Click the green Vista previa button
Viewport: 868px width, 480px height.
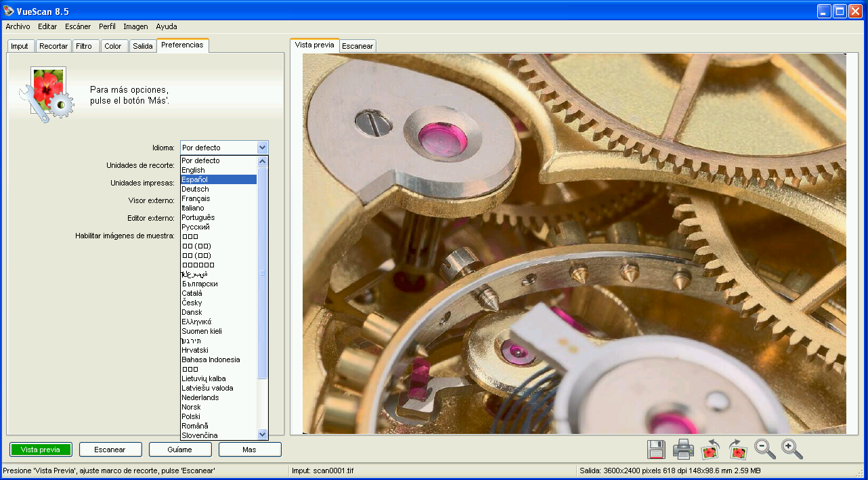(x=41, y=450)
